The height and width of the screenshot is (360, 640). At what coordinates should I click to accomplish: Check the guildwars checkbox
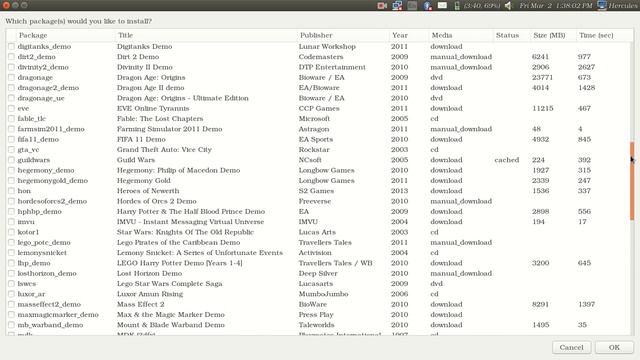tap(11, 160)
